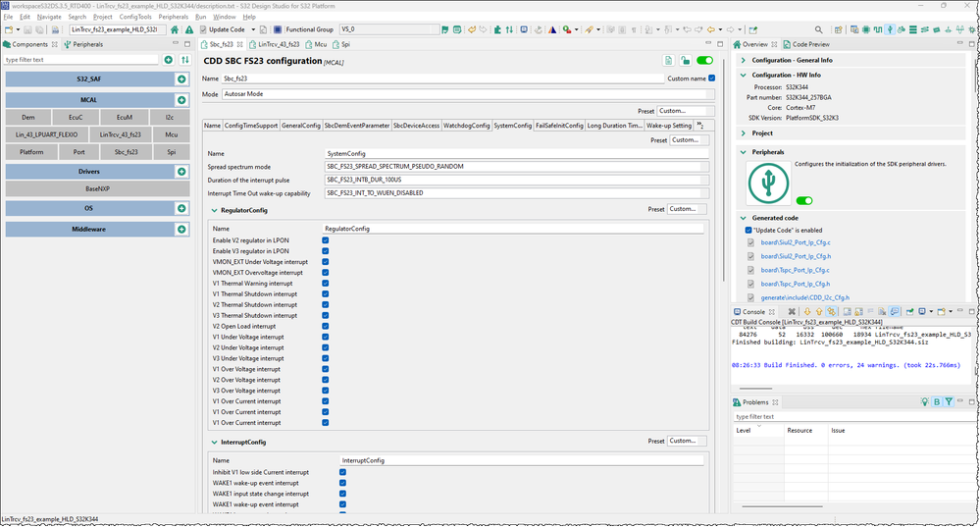Open Duration of the interrupt pulse dropdown
This screenshot has height=527, width=980.
pyautogui.click(x=517, y=180)
